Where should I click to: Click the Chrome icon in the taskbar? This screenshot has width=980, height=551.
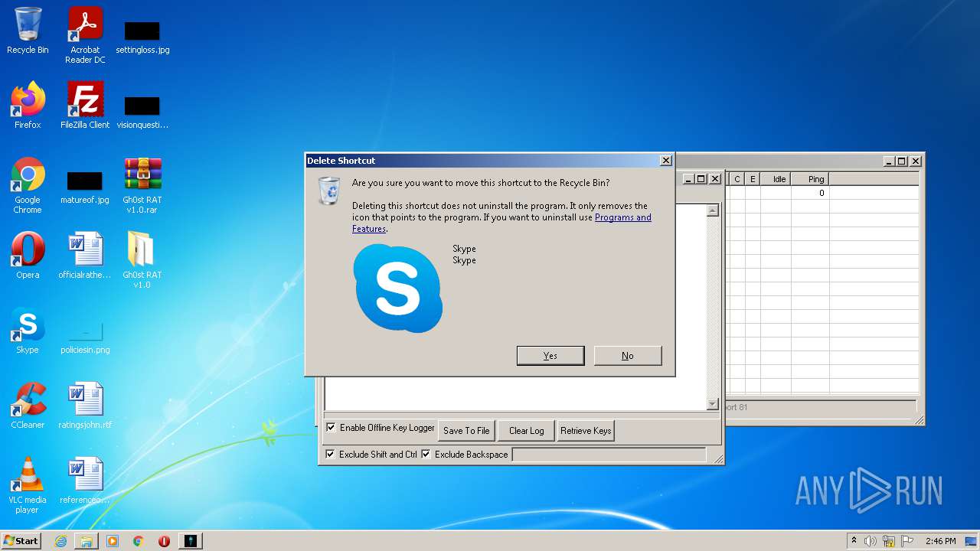pyautogui.click(x=139, y=541)
